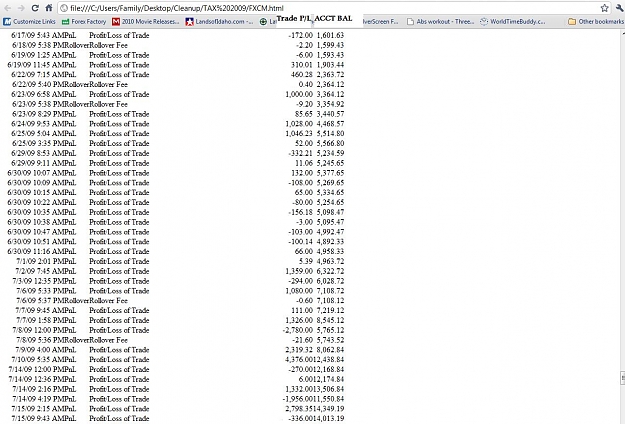625x424 pixels.
Task: Select the P/L value -332.21
Action: (x=301, y=153)
